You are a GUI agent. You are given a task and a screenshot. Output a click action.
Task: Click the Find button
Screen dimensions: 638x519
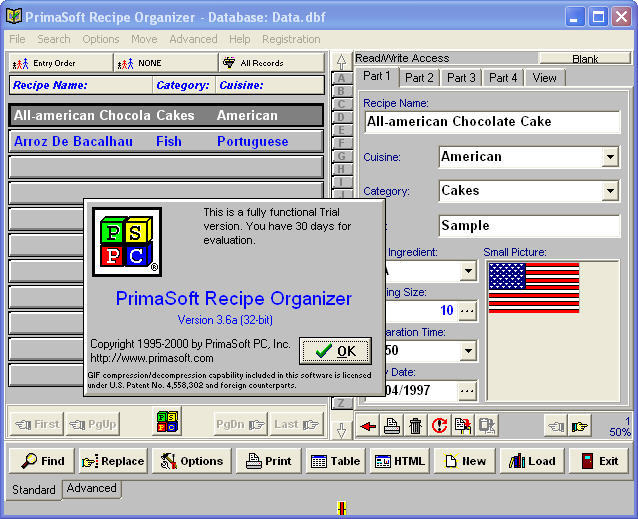pos(42,461)
